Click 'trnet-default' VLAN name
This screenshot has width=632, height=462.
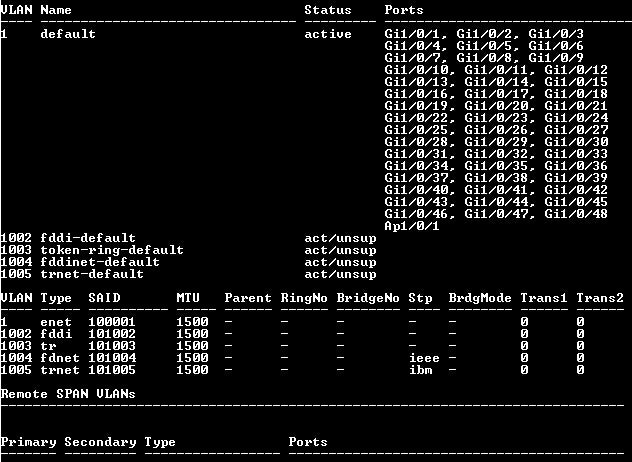[92, 274]
